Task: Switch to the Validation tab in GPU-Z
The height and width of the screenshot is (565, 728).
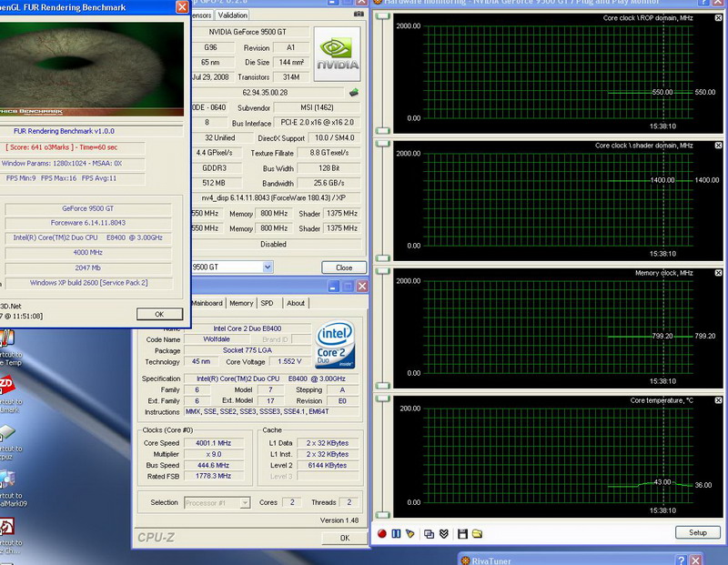Action: (x=232, y=15)
